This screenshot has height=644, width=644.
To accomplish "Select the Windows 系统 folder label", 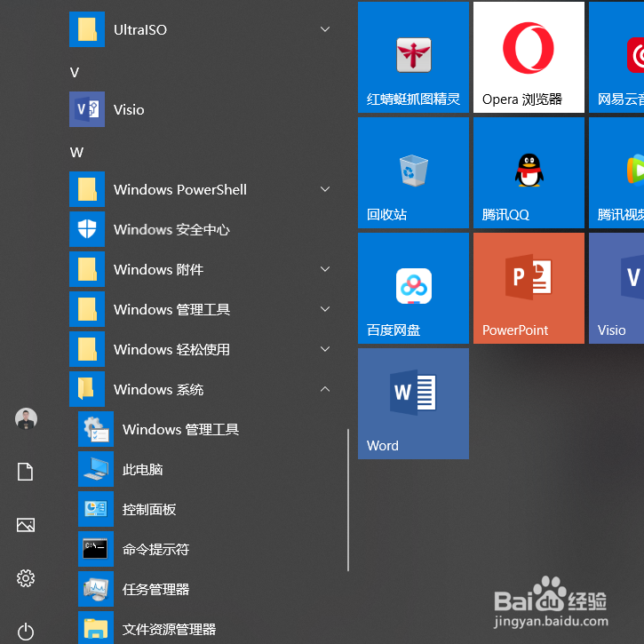I will pos(158,389).
